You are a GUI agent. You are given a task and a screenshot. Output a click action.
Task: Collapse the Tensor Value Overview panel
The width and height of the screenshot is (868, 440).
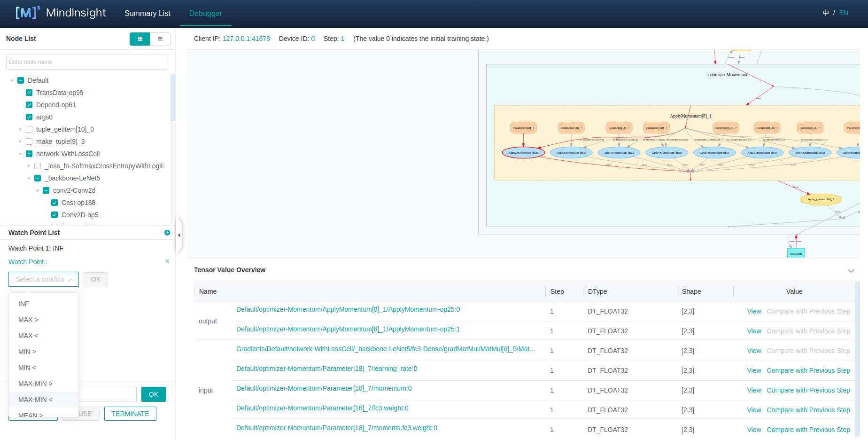tap(851, 271)
